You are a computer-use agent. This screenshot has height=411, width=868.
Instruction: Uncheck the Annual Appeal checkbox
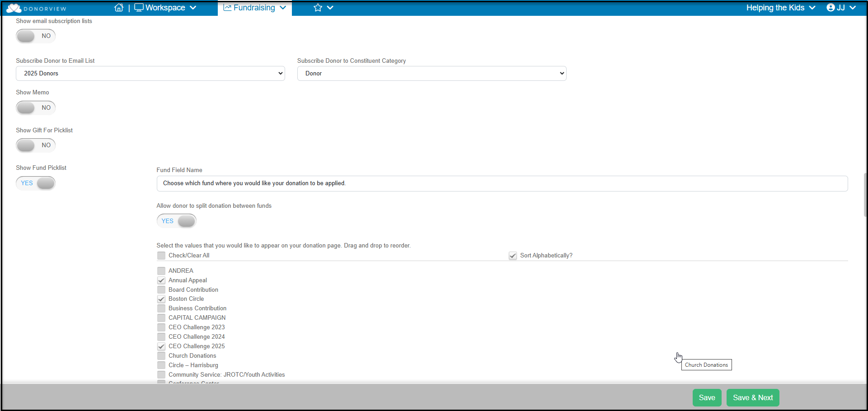[x=161, y=280]
